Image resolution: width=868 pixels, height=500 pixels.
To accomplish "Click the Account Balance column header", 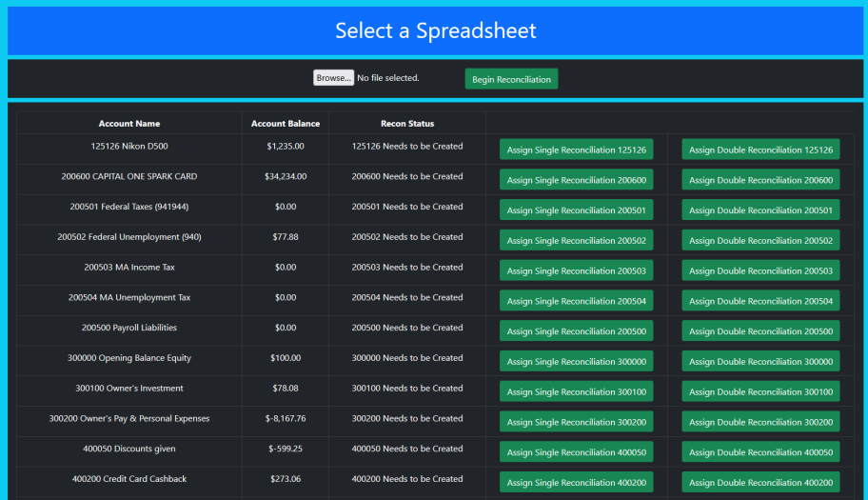I will click(286, 124).
